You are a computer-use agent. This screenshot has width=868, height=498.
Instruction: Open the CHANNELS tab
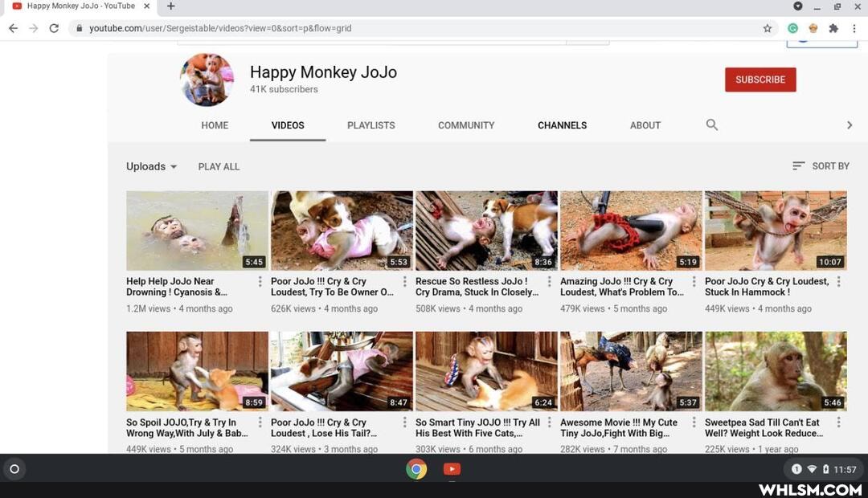click(562, 125)
